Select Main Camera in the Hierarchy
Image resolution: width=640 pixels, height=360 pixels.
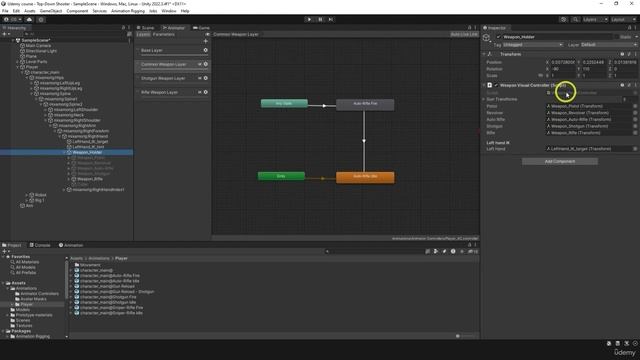tap(38, 46)
